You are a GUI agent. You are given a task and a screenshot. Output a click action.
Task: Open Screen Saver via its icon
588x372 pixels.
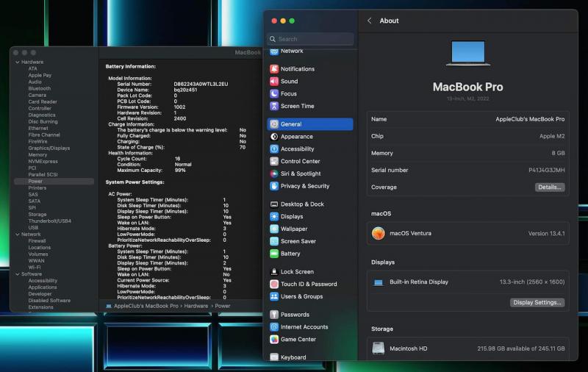(274, 241)
